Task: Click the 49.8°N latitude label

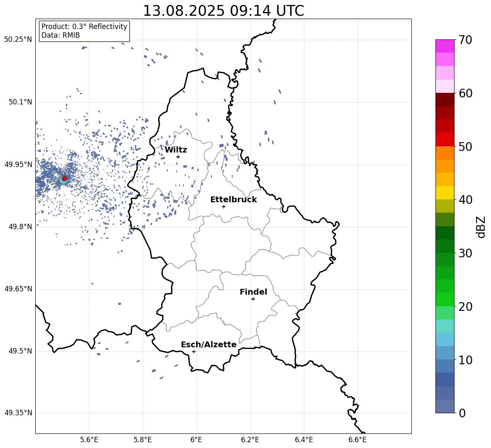Action: coord(20,227)
